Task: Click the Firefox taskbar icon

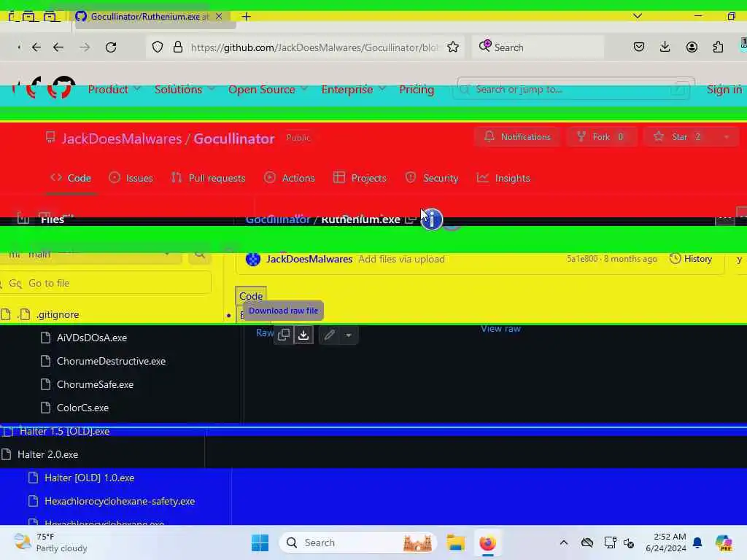Action: point(487,542)
